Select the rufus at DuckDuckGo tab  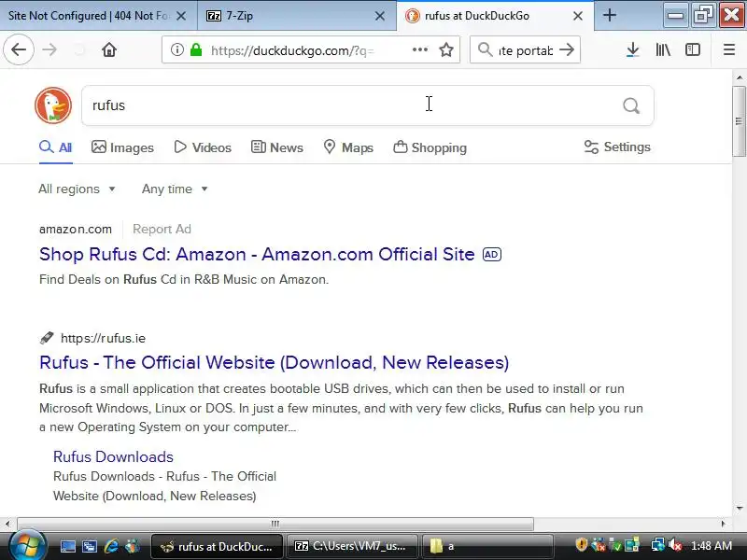pyautogui.click(x=496, y=16)
